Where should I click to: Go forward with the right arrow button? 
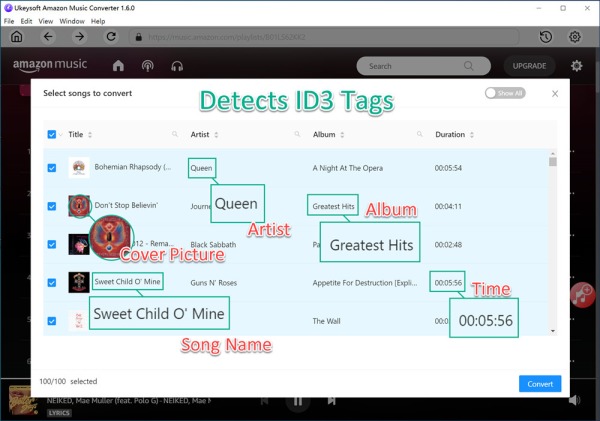pos(79,37)
